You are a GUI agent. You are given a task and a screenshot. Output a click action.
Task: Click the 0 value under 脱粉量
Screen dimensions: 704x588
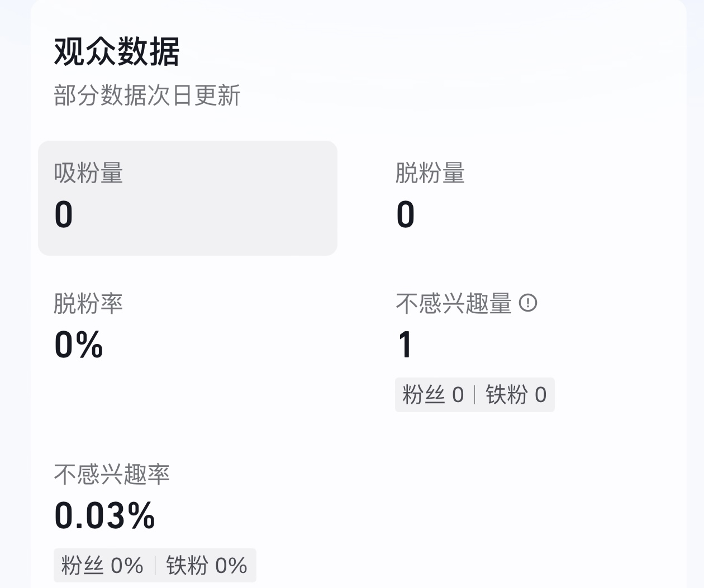point(406,214)
